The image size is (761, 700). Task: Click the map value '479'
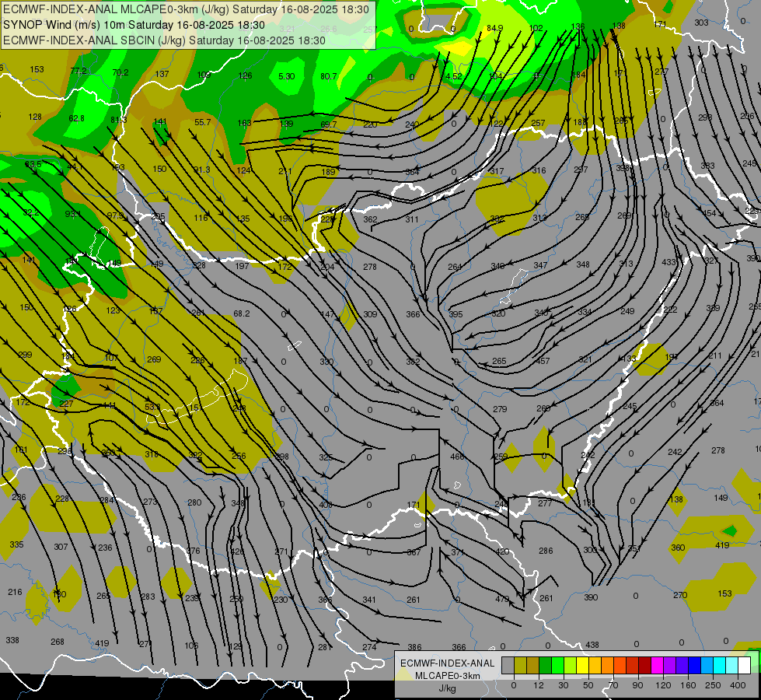click(502, 599)
